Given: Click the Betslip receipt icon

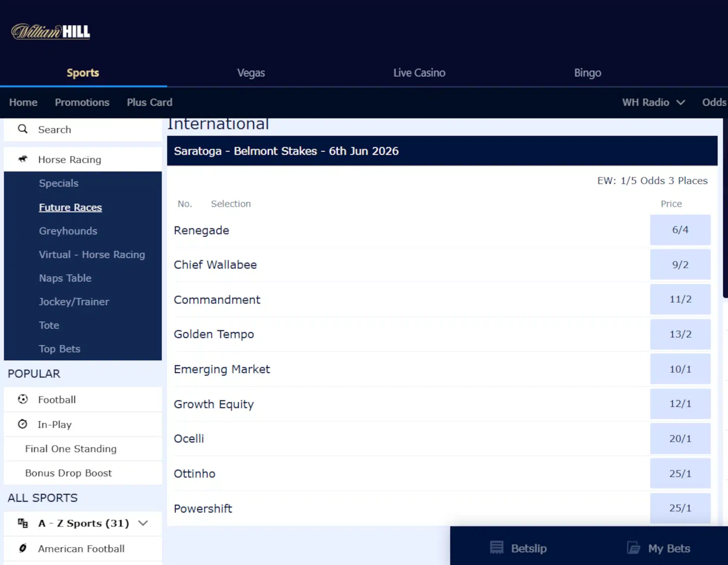Looking at the screenshot, I should coord(496,548).
